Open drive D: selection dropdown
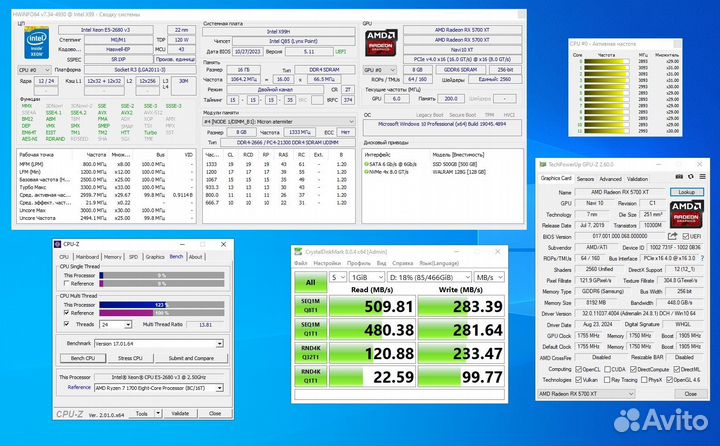 pyautogui.click(x=429, y=277)
